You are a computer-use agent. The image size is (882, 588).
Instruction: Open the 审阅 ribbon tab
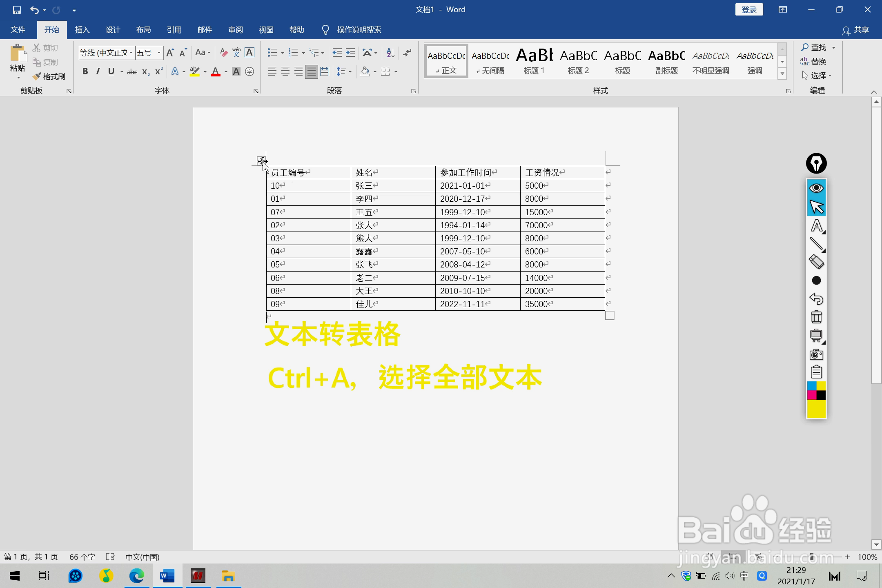pyautogui.click(x=236, y=29)
